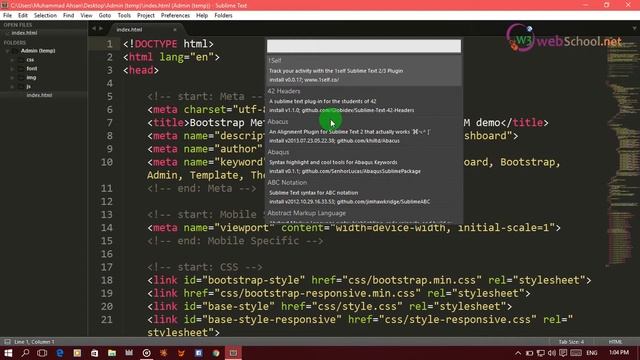
Task: Select index.html under Open Files
Action: pos(24,33)
